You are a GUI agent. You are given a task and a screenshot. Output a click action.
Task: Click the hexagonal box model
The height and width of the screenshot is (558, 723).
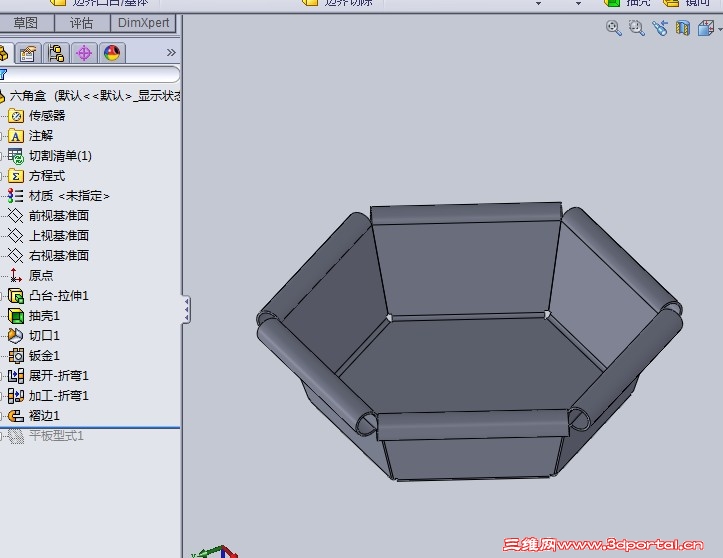469,341
